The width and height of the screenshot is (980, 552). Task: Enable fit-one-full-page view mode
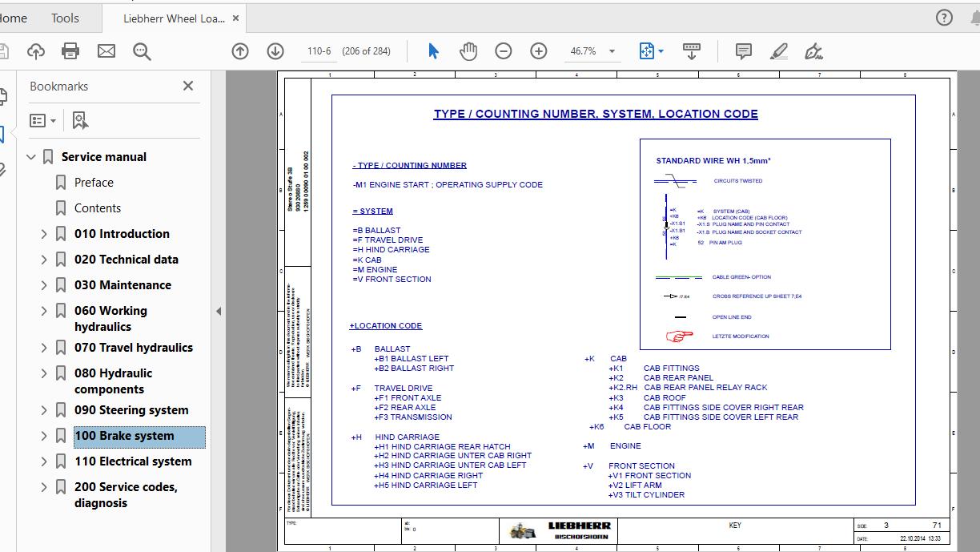[x=645, y=50]
